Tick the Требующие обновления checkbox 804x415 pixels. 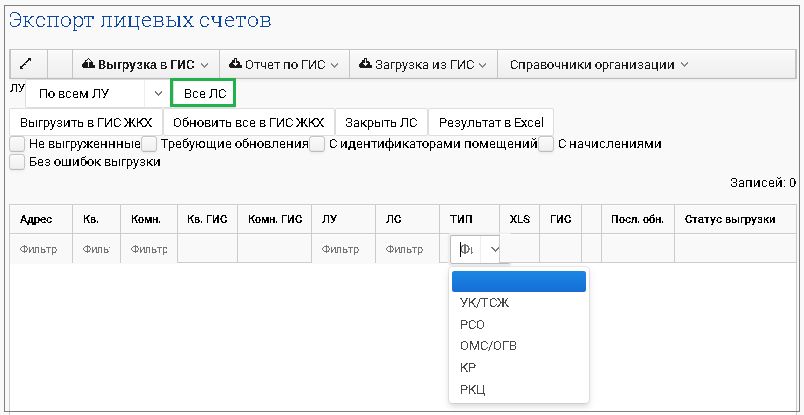click(x=149, y=144)
